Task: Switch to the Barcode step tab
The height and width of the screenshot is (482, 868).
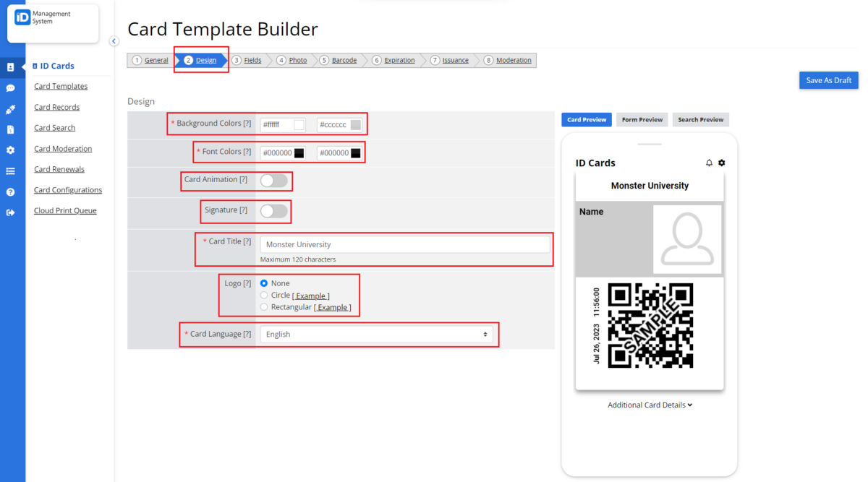Action: click(344, 60)
